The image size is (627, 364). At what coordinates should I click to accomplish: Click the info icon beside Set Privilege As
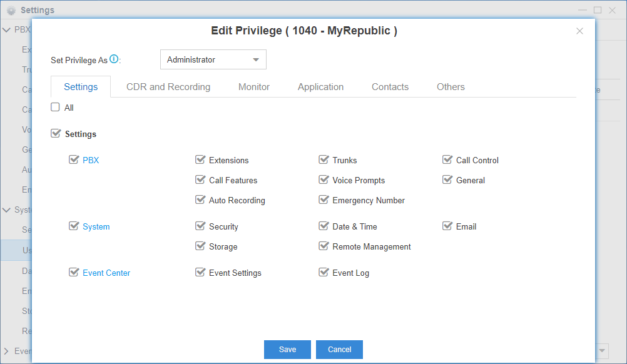[114, 59]
